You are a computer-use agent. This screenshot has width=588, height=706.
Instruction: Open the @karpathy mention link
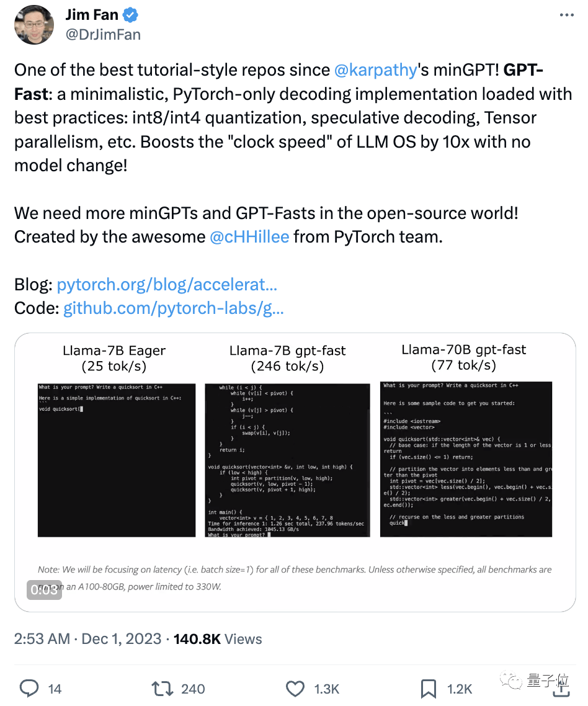click(375, 70)
